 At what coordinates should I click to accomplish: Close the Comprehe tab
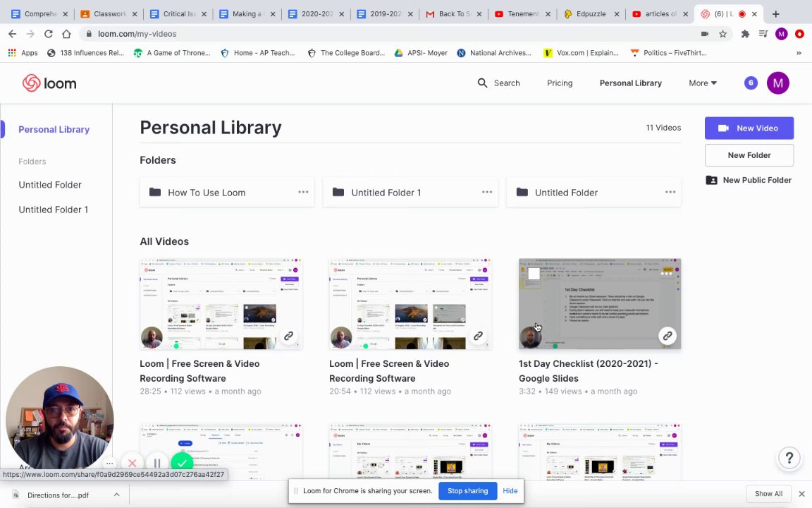[66, 15]
